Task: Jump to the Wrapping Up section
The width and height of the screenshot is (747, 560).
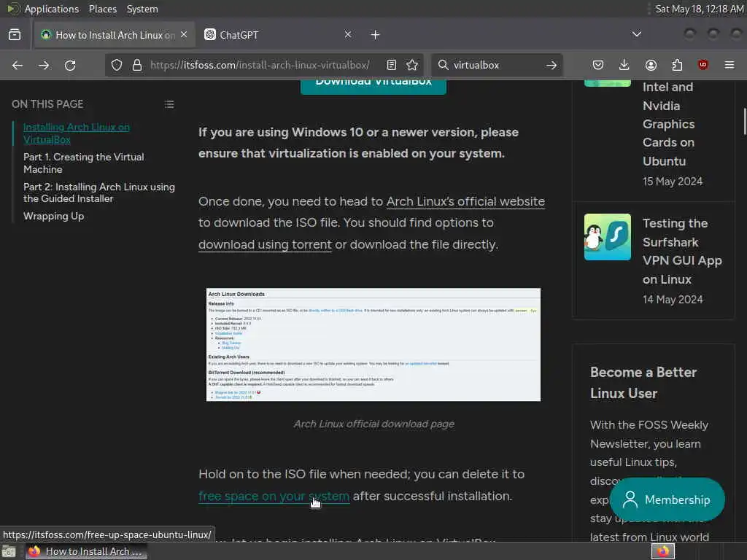Action: 54,216
